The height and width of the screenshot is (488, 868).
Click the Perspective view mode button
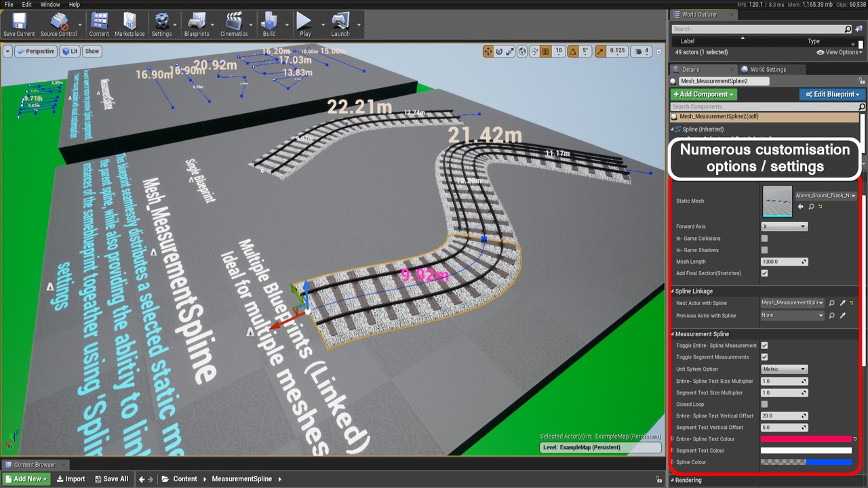36,51
